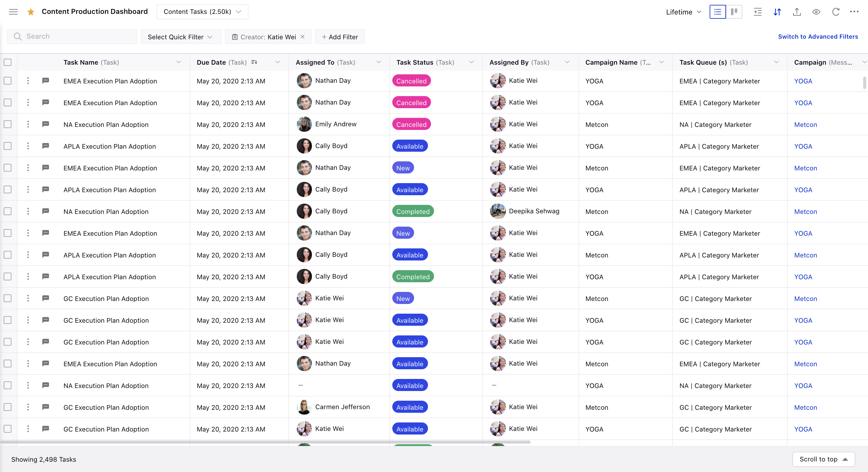Toggle the first task row checkbox
The image size is (868, 472).
(8, 81)
